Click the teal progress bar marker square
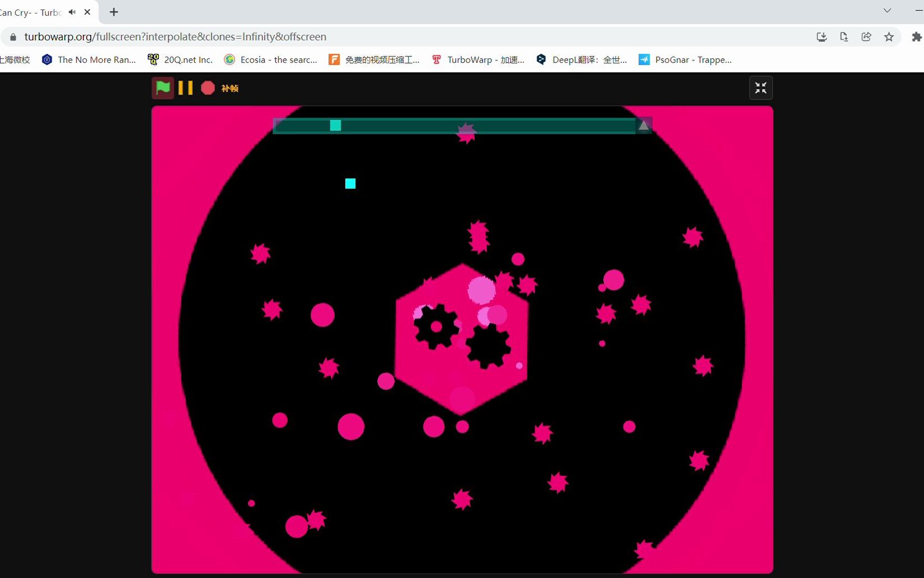The image size is (924, 578). (x=335, y=125)
